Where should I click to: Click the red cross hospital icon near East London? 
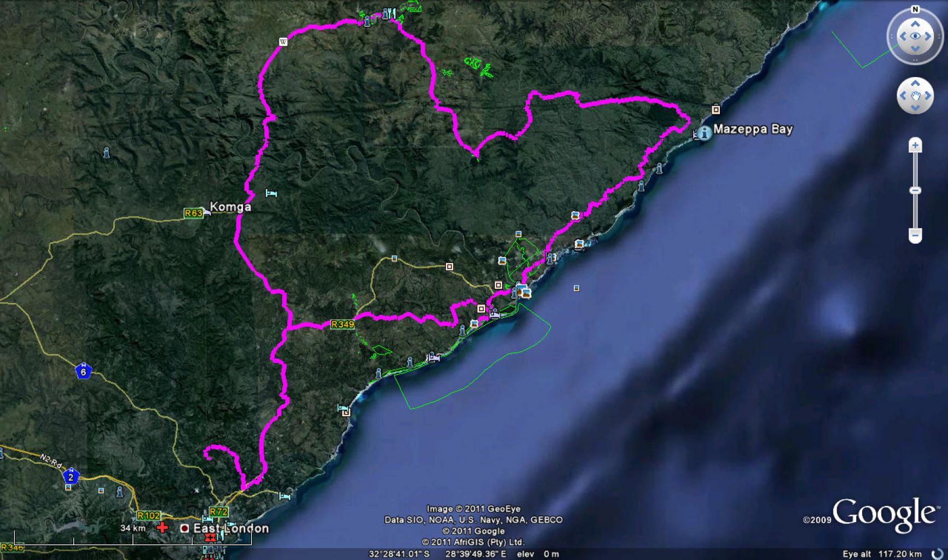tap(162, 528)
